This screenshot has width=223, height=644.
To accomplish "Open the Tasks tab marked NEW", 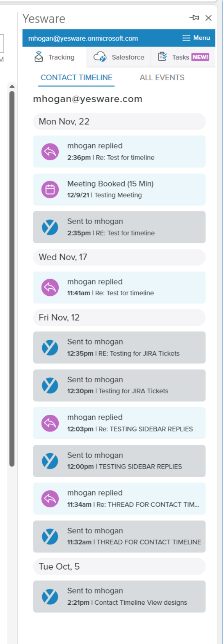I will tap(183, 57).
